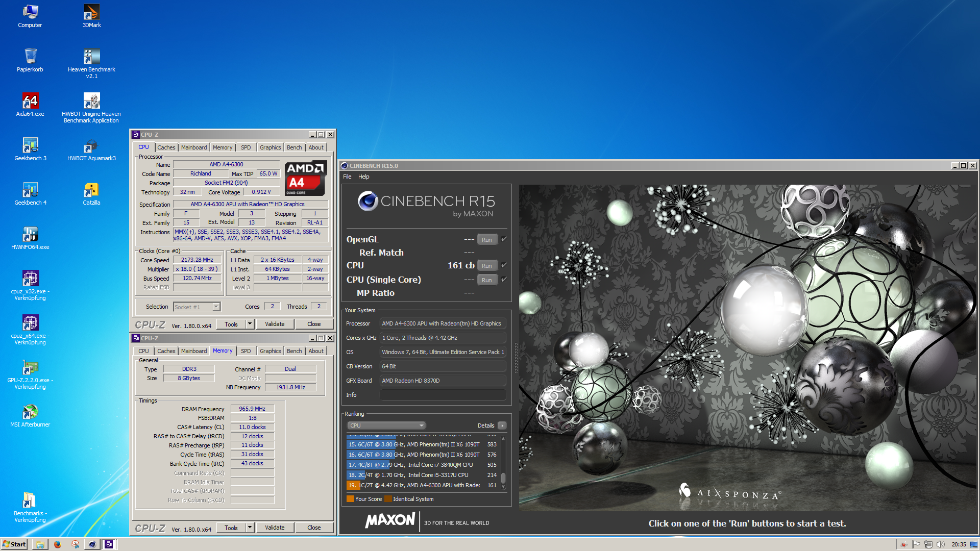Click the empty Info field in Your System
Image resolution: width=980 pixels, height=551 pixels.
(443, 395)
